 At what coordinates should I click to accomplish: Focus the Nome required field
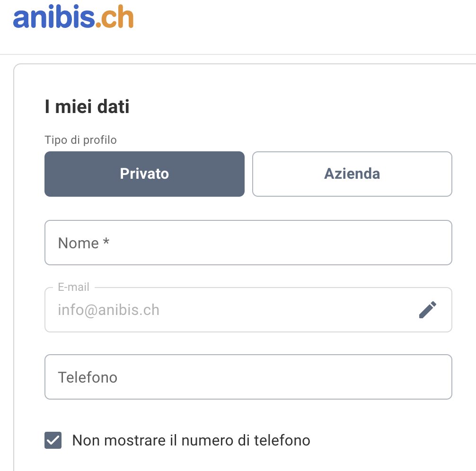[x=248, y=243]
